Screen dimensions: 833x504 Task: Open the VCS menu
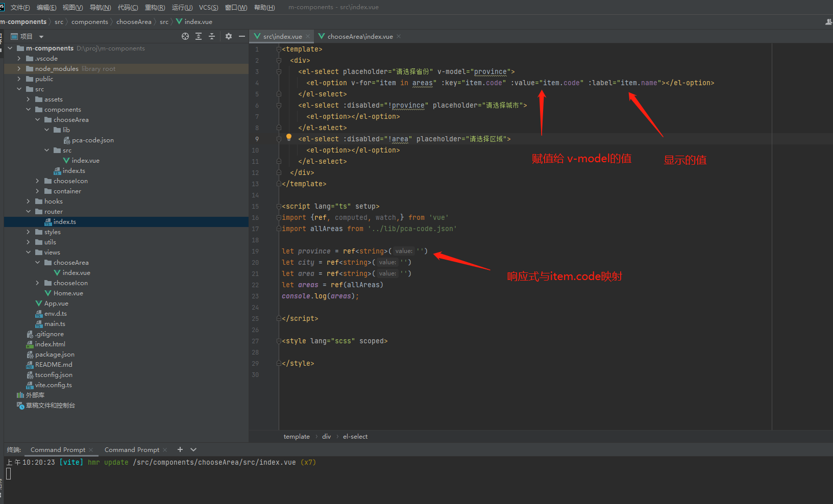coord(208,7)
